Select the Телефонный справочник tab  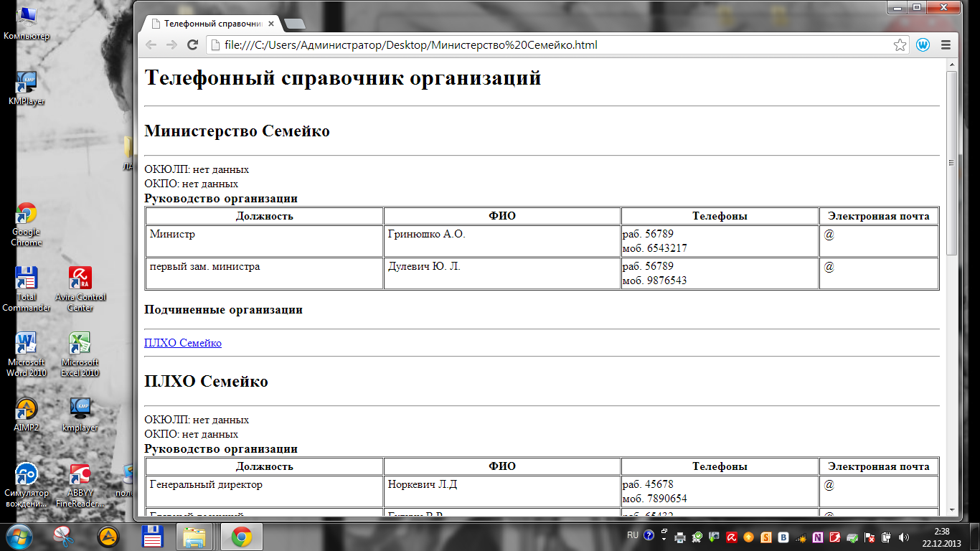point(213,24)
